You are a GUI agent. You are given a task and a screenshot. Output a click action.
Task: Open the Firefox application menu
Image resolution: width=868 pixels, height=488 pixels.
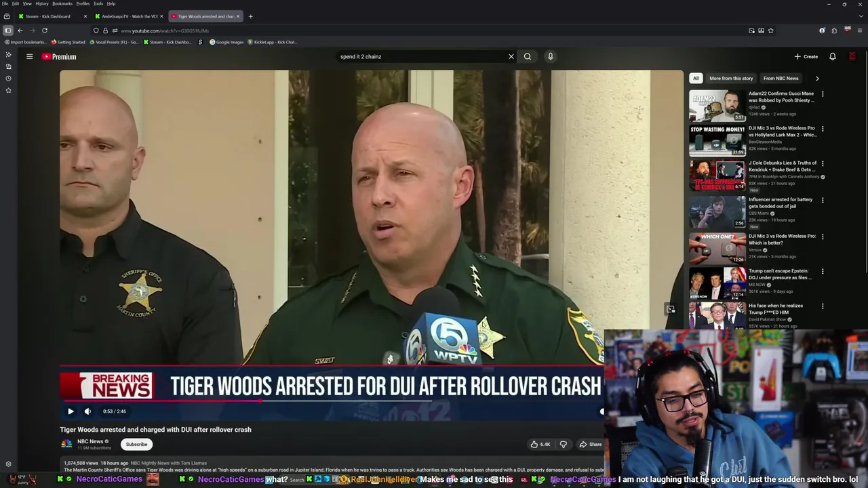point(859,30)
